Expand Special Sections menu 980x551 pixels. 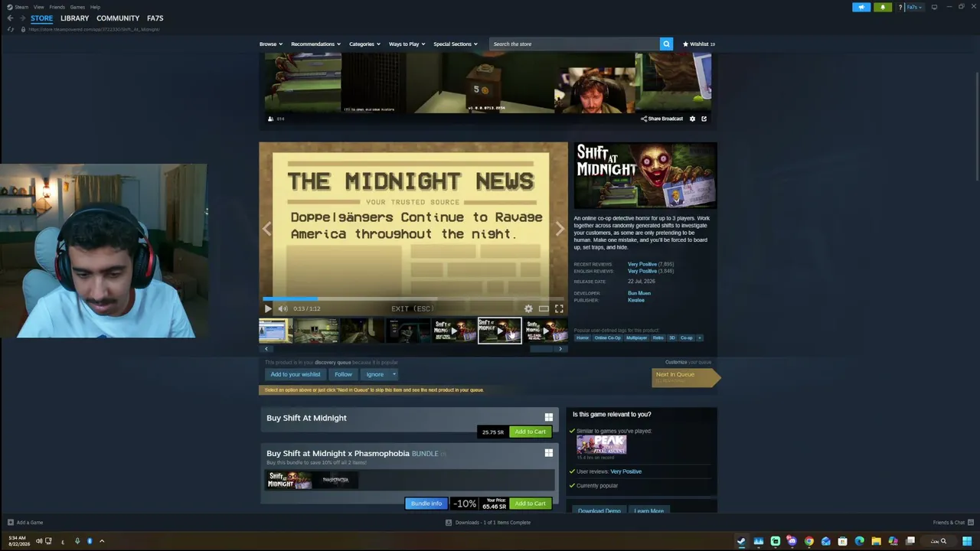pyautogui.click(x=456, y=44)
